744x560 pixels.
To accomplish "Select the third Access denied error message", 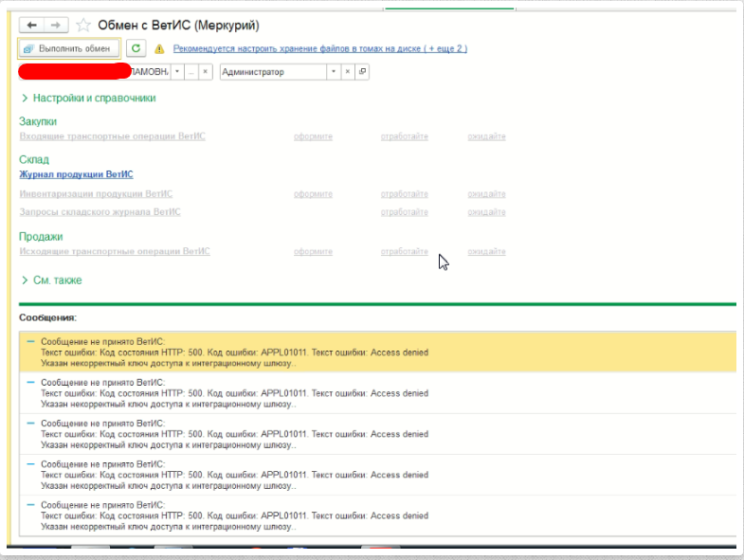I will 378,434.
